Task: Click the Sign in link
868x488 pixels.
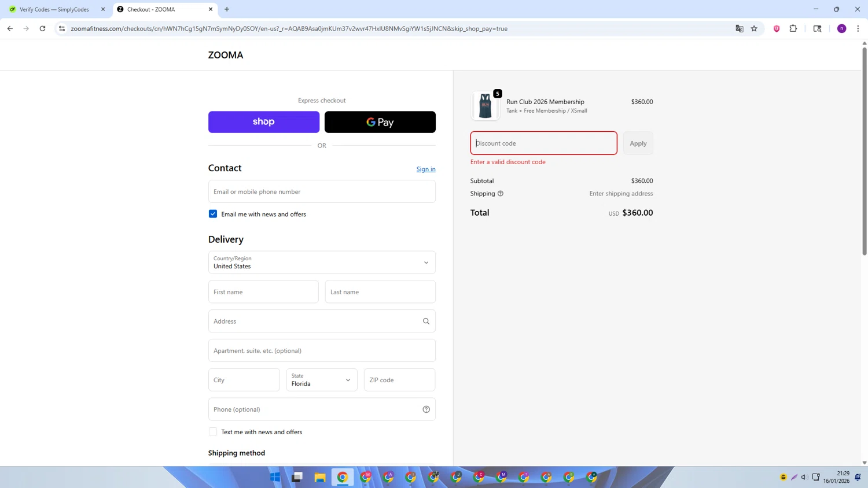Action: [426, 169]
